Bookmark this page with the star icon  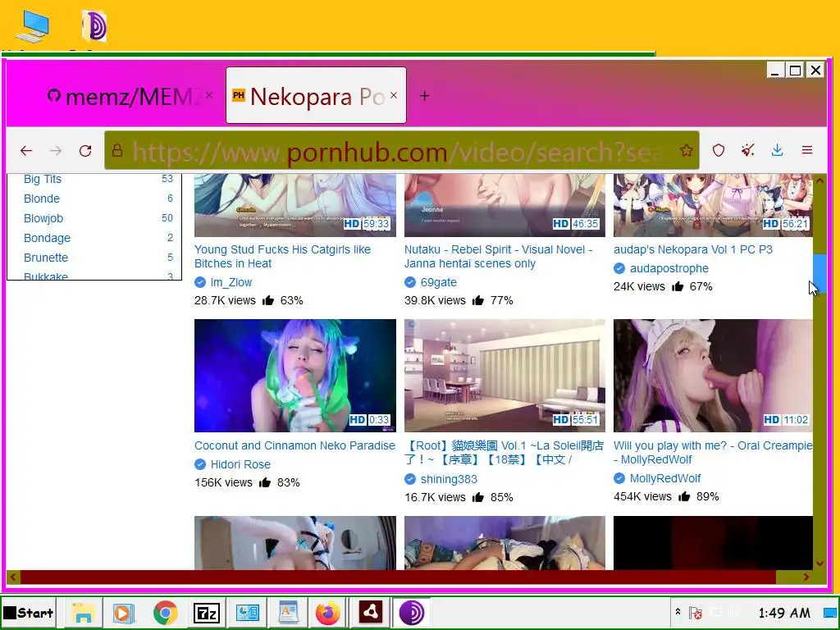pyautogui.click(x=687, y=151)
